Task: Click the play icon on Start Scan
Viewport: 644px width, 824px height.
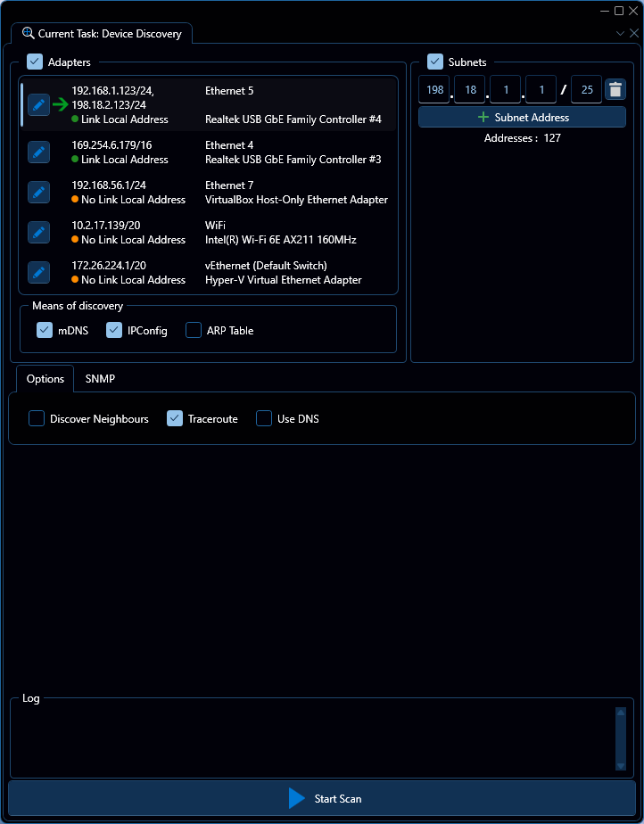Action: point(297,798)
